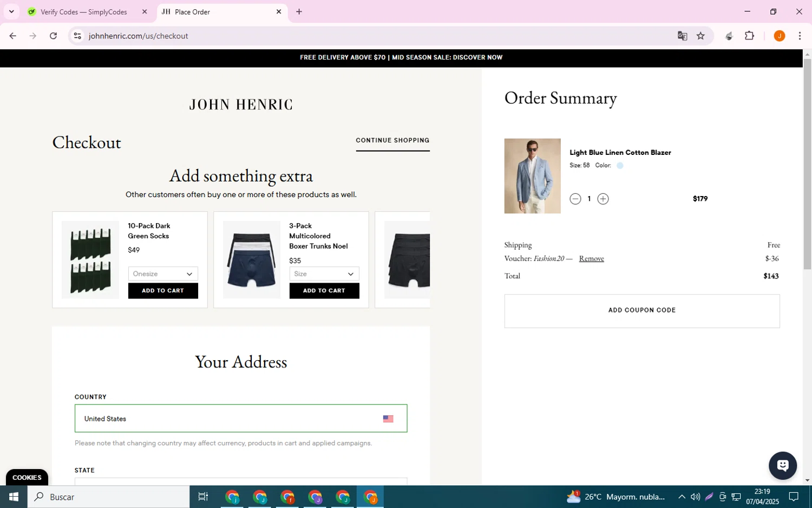Open Chrome's three-dot menu
The height and width of the screenshot is (508, 812).
(800, 36)
